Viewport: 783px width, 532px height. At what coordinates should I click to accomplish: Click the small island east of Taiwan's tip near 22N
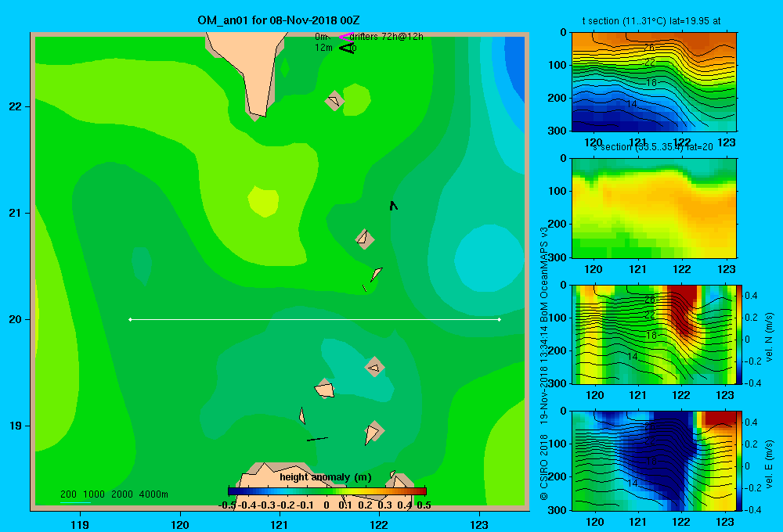click(x=334, y=101)
